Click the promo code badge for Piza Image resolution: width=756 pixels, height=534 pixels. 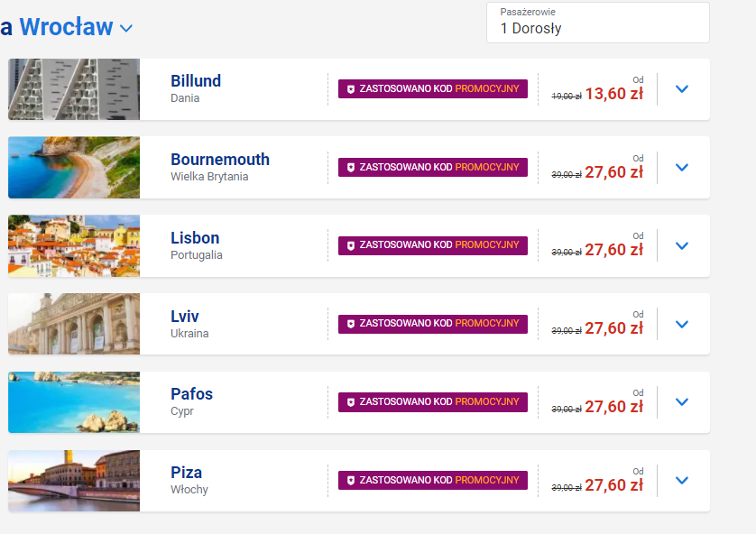tap(433, 480)
